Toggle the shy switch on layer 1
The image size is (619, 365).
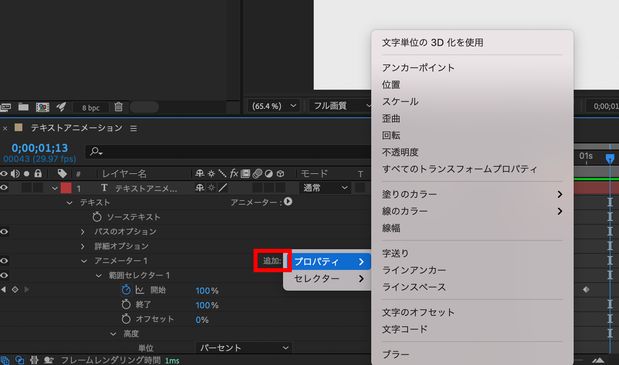tap(200, 188)
